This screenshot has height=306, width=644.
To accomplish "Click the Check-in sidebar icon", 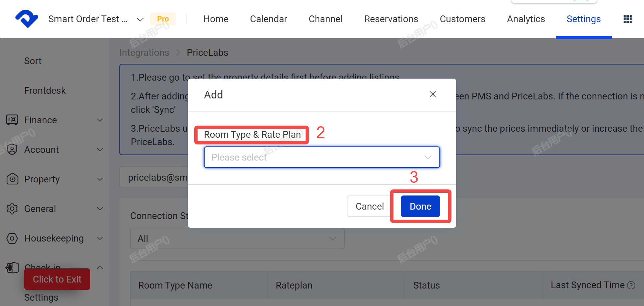I will (x=12, y=268).
